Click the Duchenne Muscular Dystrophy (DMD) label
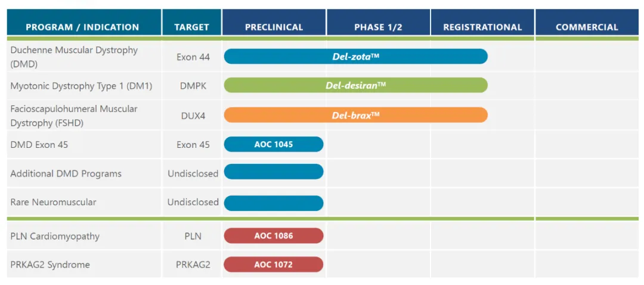644x285 pixels. coord(74,57)
